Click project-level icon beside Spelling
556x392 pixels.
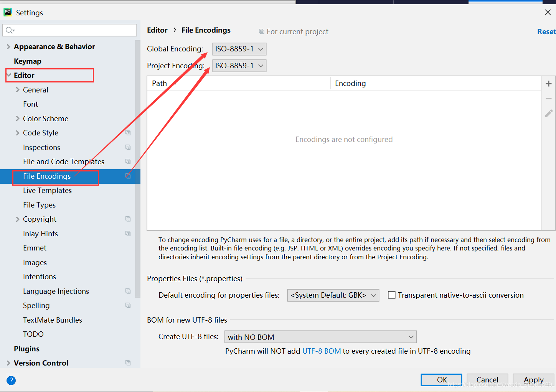128,305
